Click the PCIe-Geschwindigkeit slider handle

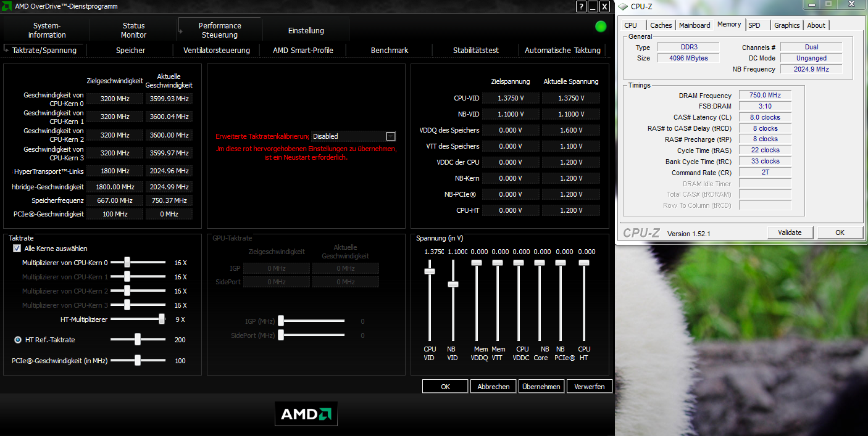tap(138, 360)
